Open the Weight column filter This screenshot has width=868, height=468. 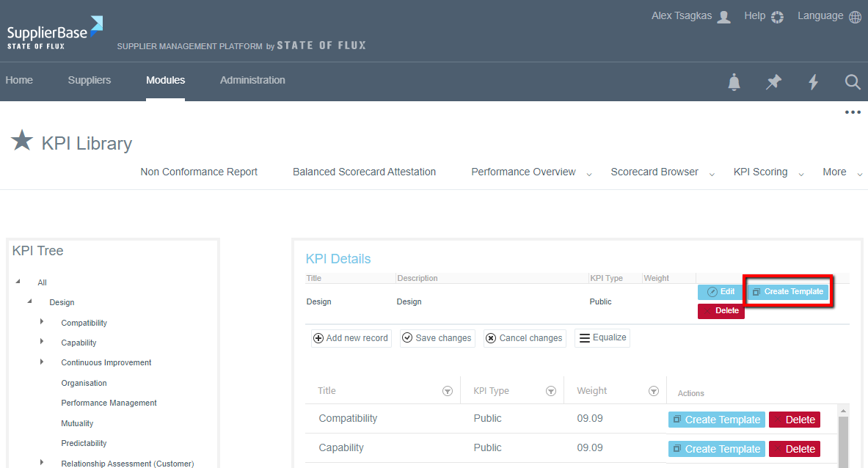click(x=654, y=392)
